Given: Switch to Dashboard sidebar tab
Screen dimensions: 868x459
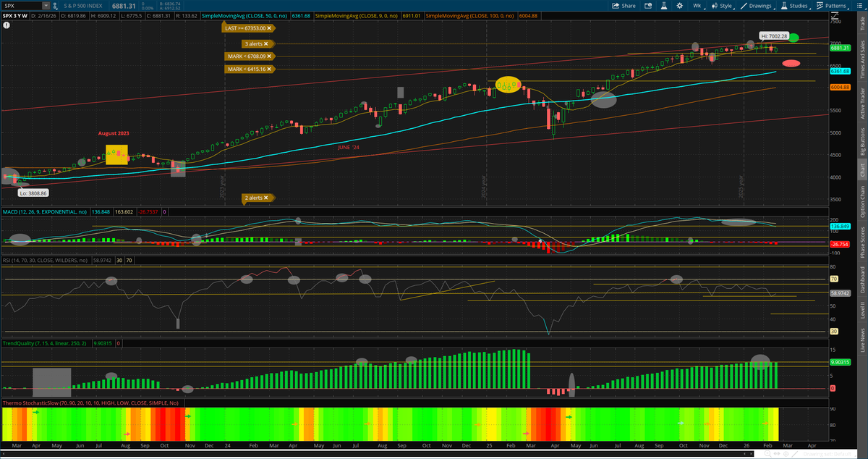Looking at the screenshot, I should 862,279.
